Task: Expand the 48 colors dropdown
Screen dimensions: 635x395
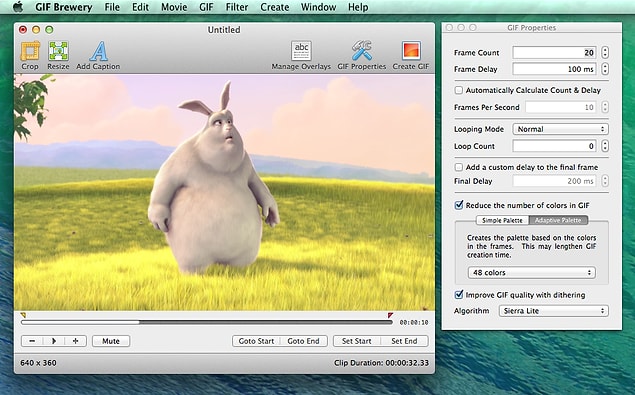Action: click(x=531, y=273)
